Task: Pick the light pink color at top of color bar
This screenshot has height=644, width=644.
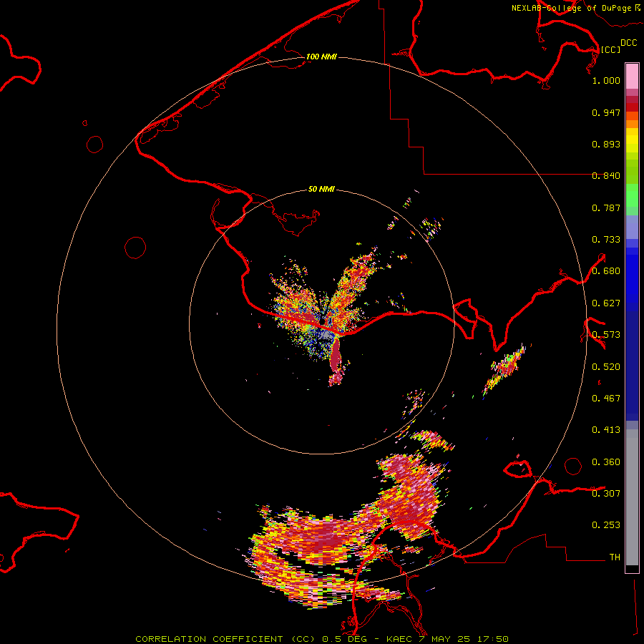Action: [x=632, y=76]
